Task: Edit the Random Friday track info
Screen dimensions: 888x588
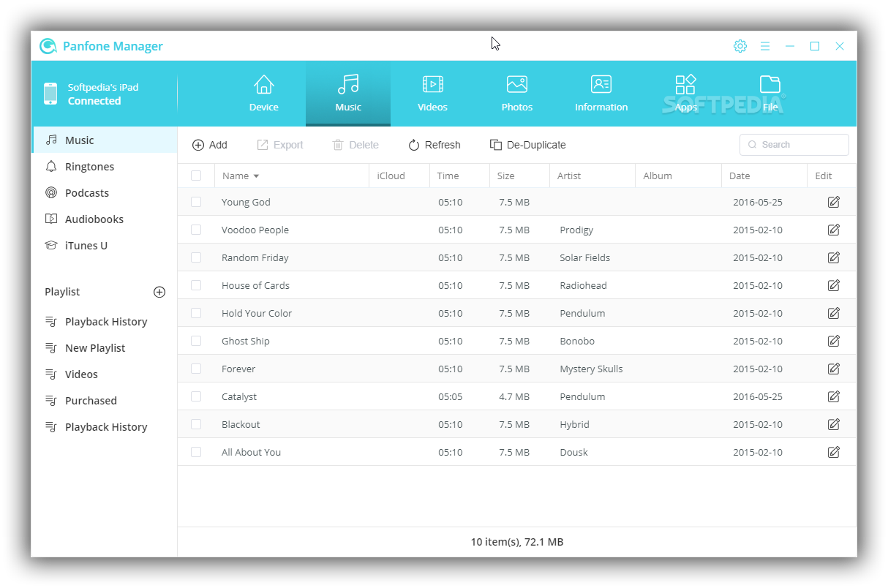Action: pyautogui.click(x=833, y=257)
